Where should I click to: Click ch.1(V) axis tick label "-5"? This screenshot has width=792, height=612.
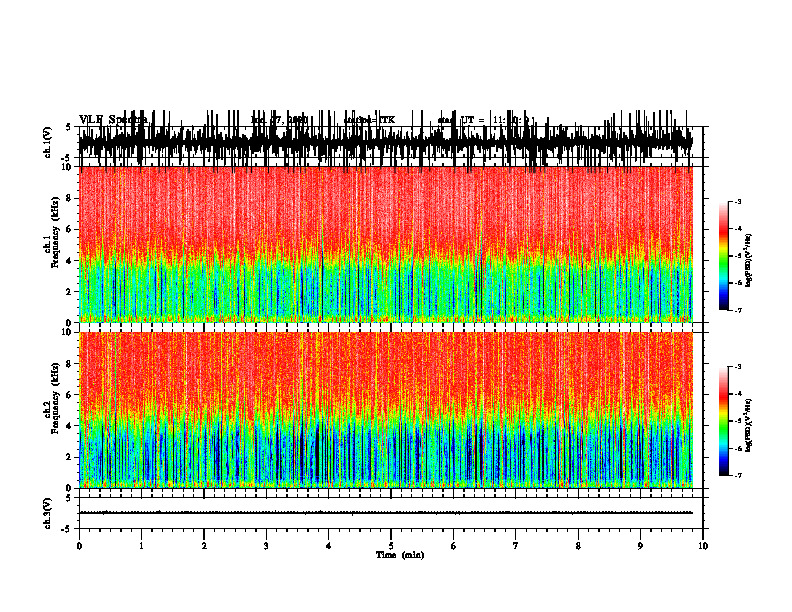tap(67, 159)
